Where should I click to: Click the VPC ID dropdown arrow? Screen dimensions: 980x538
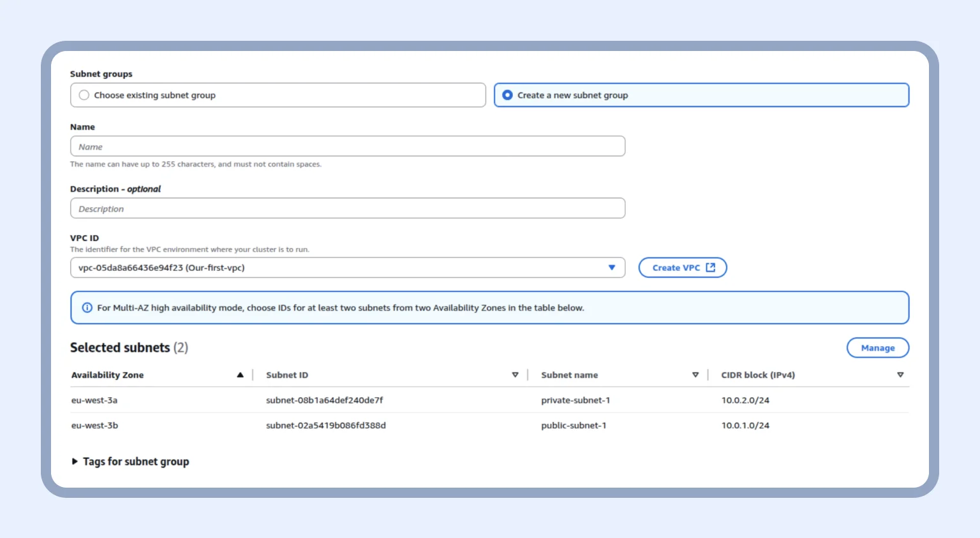coord(611,267)
